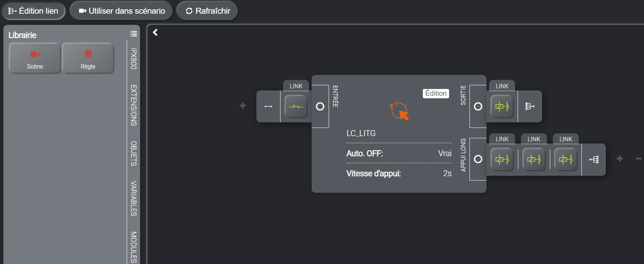Switch to the VARIABLES library tab
Screen dimensions: 644x264
(134, 198)
